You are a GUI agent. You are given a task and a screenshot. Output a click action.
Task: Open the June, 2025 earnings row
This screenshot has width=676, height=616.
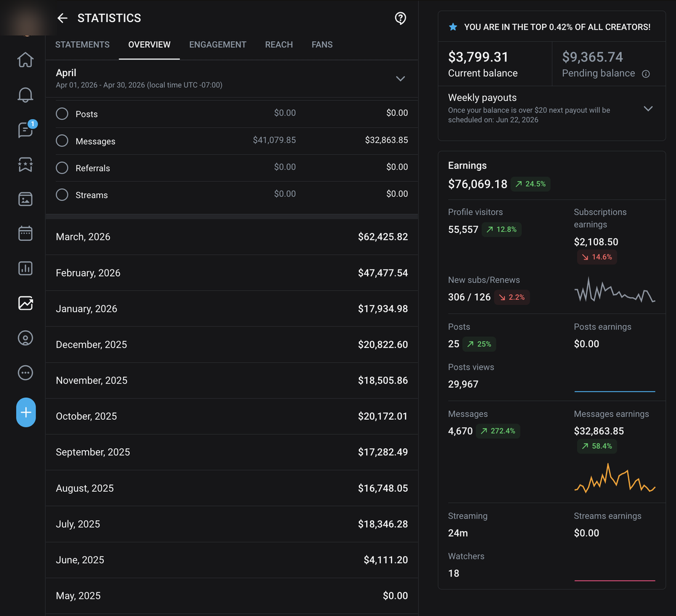232,559
